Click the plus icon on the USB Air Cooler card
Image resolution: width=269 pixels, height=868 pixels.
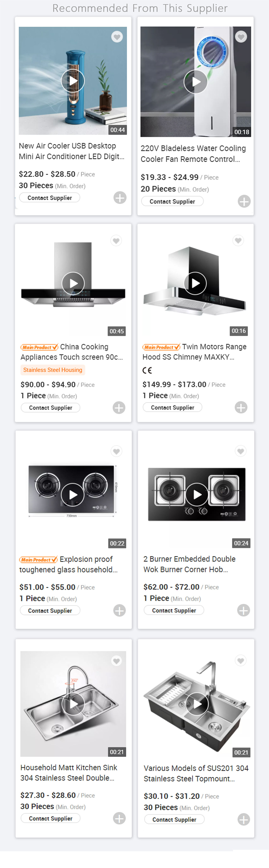[119, 198]
